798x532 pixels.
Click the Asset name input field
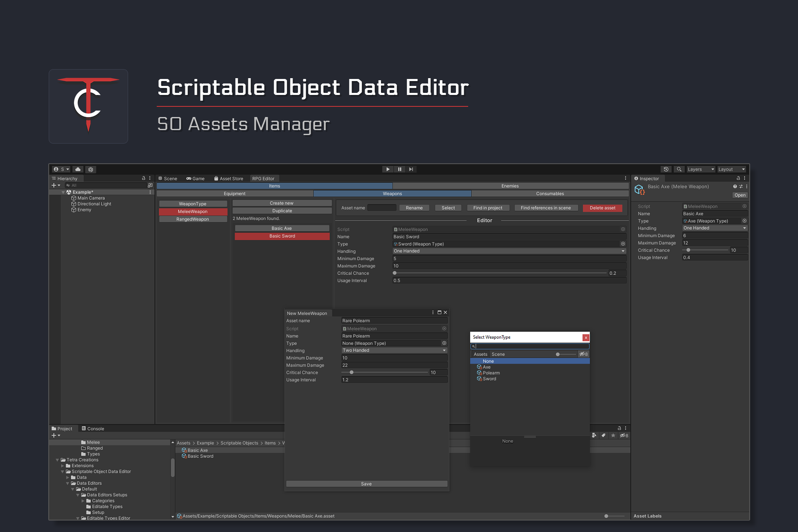click(x=382, y=208)
